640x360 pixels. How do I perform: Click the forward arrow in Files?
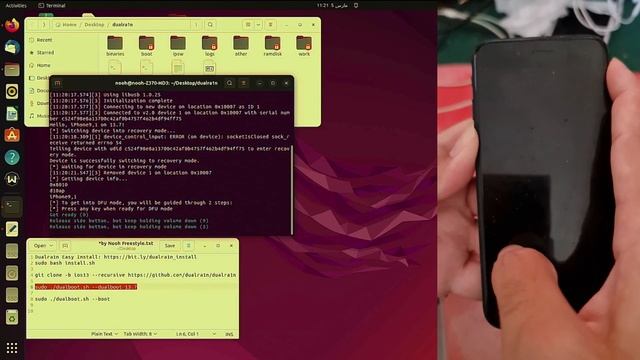[x=44, y=25]
